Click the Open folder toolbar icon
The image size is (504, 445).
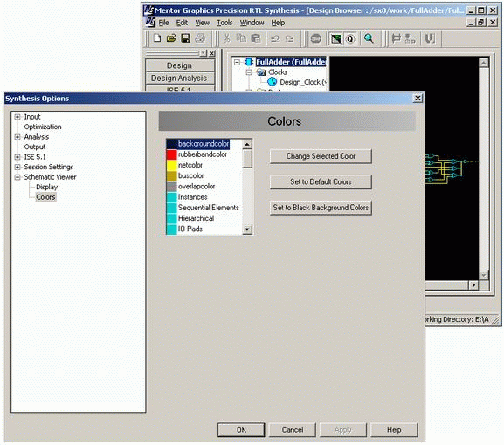(x=171, y=38)
